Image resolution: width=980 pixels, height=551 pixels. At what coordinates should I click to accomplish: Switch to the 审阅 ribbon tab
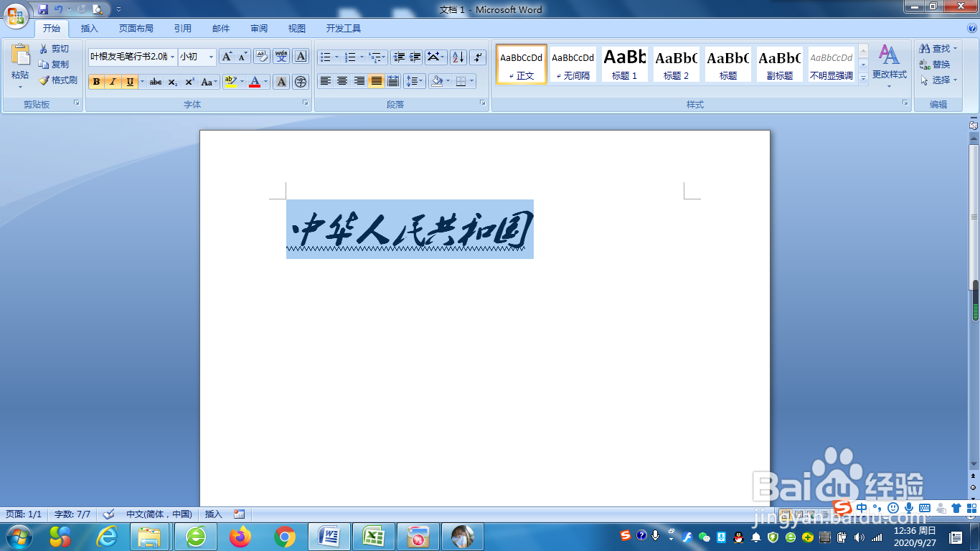pyautogui.click(x=258, y=28)
